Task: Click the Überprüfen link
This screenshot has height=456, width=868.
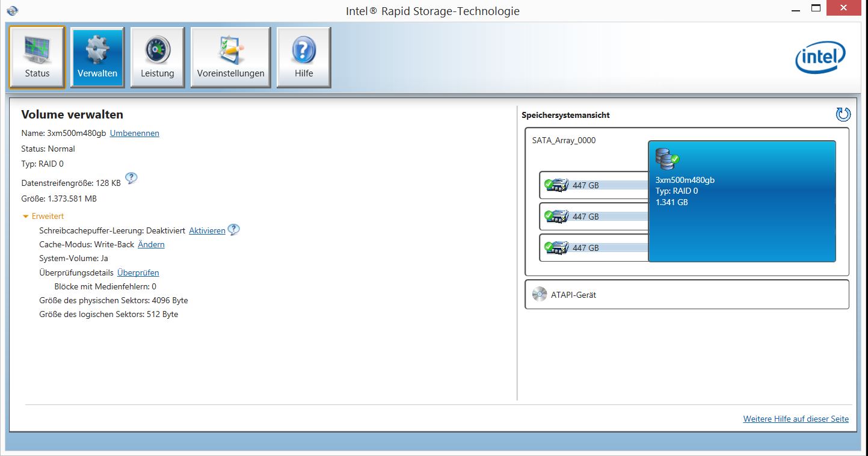Action: point(138,273)
